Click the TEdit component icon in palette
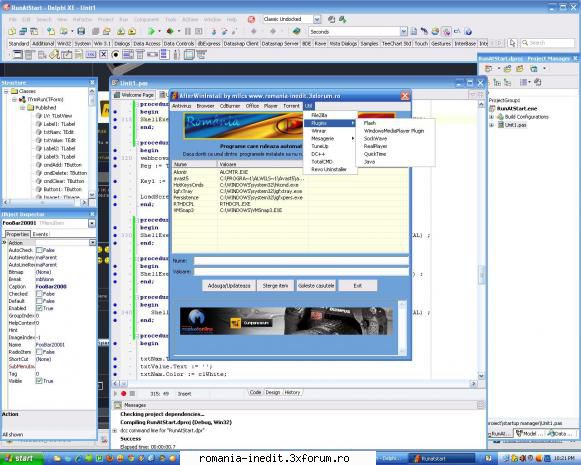Image resolution: width=581 pixels, height=465 pixels. pyautogui.click(x=67, y=55)
